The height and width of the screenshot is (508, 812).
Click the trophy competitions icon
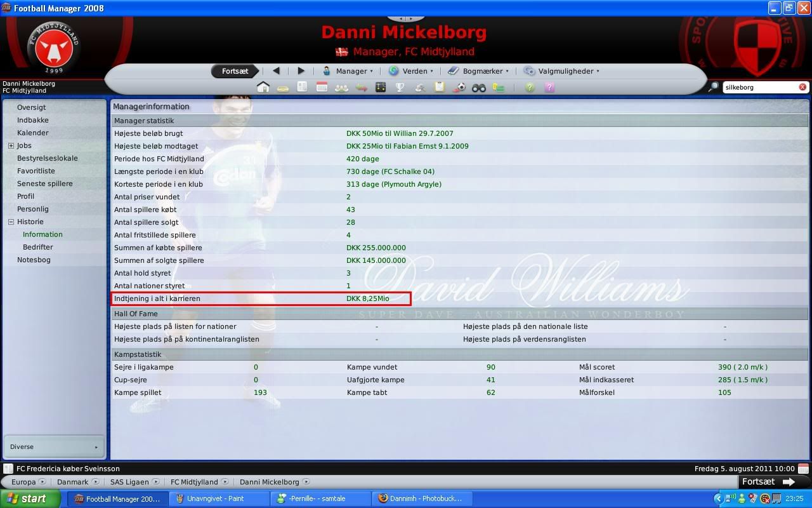(x=400, y=87)
